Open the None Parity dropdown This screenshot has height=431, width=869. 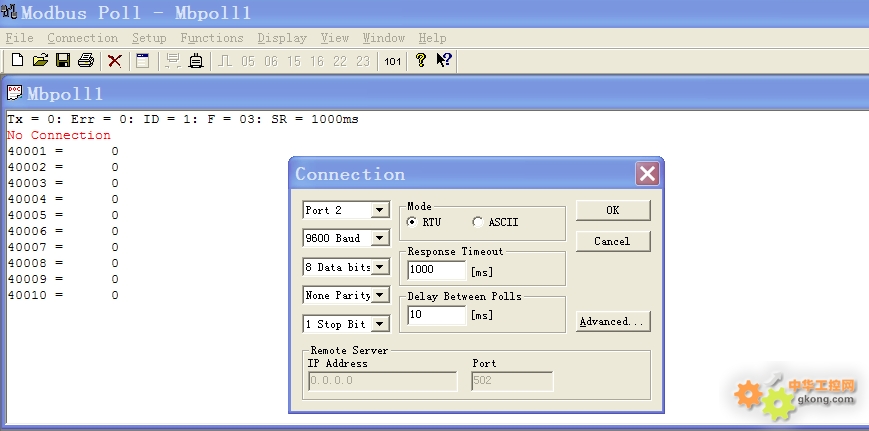(x=380, y=295)
